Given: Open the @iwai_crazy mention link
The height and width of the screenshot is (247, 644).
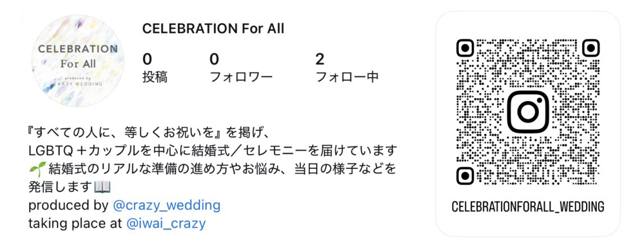Looking at the screenshot, I should (x=165, y=223).
